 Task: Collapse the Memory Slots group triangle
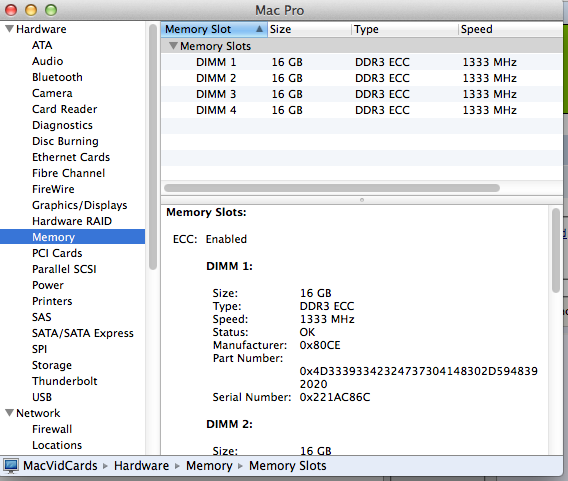tap(174, 46)
